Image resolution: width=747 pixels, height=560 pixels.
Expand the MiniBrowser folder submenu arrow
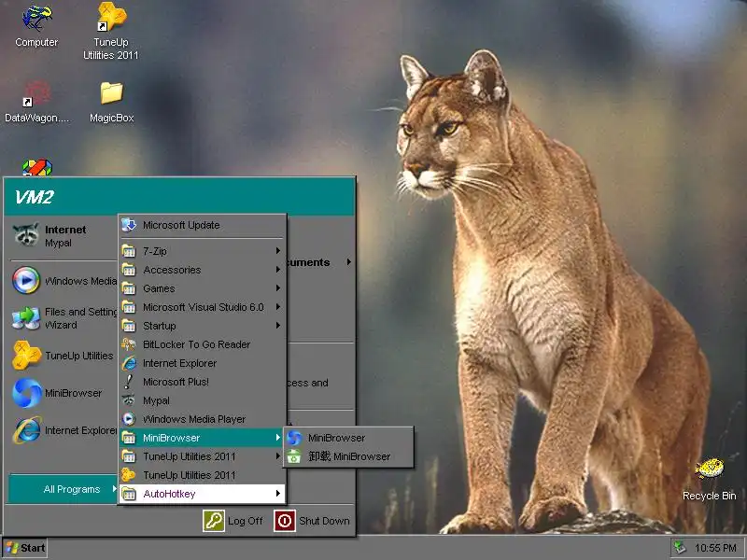[277, 437]
